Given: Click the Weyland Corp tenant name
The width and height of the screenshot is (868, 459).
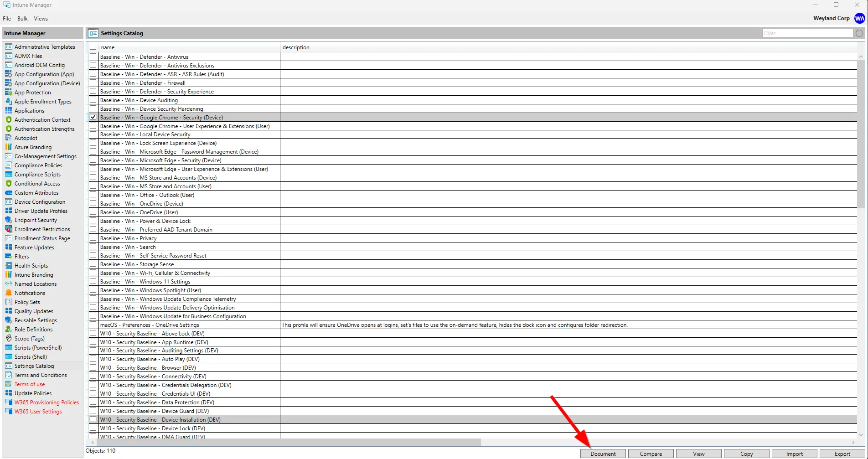Looking at the screenshot, I should coord(832,18).
